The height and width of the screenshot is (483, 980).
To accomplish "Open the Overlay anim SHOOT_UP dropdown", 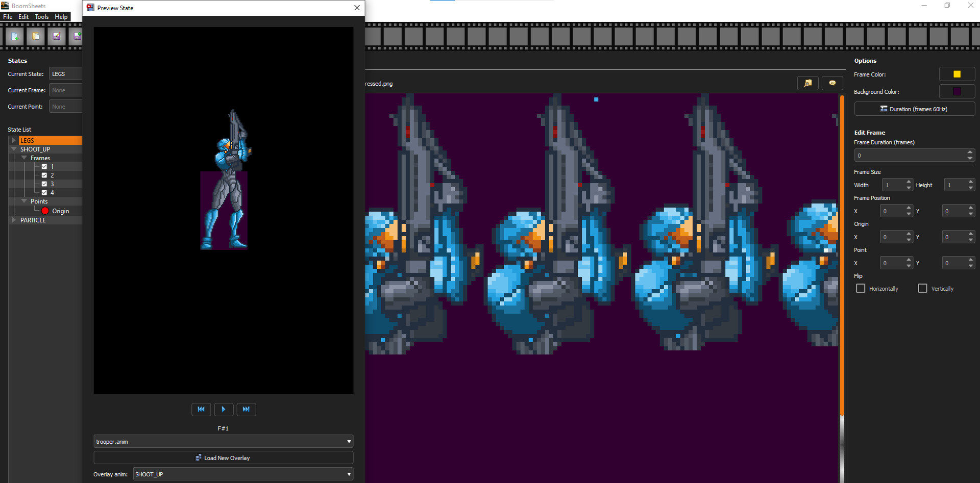I will pyautogui.click(x=243, y=474).
